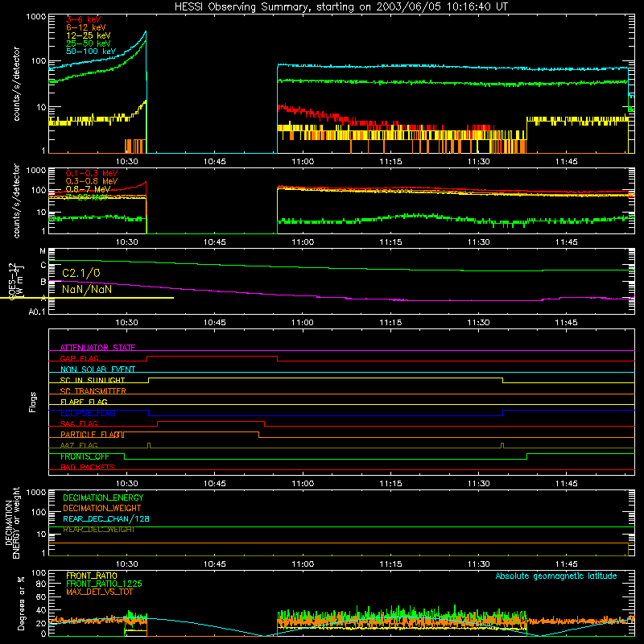Click the 11:45 tick label under GOES panel
Image resolution: width=644 pixels, height=644 pixels.
(x=567, y=323)
